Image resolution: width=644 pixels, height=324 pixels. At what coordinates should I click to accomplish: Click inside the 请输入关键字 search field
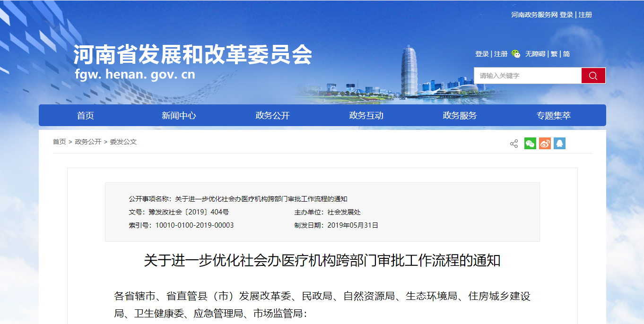pyautogui.click(x=527, y=76)
